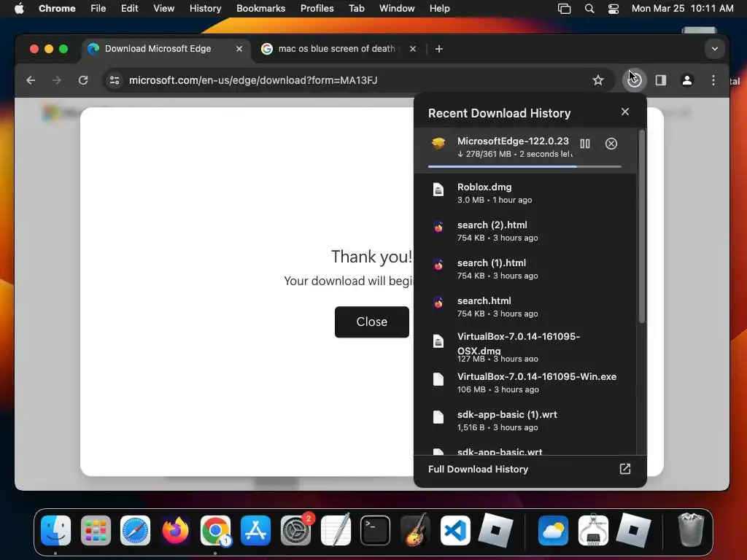Go back to previous page
Viewport: 747px width, 560px height.
[x=31, y=80]
